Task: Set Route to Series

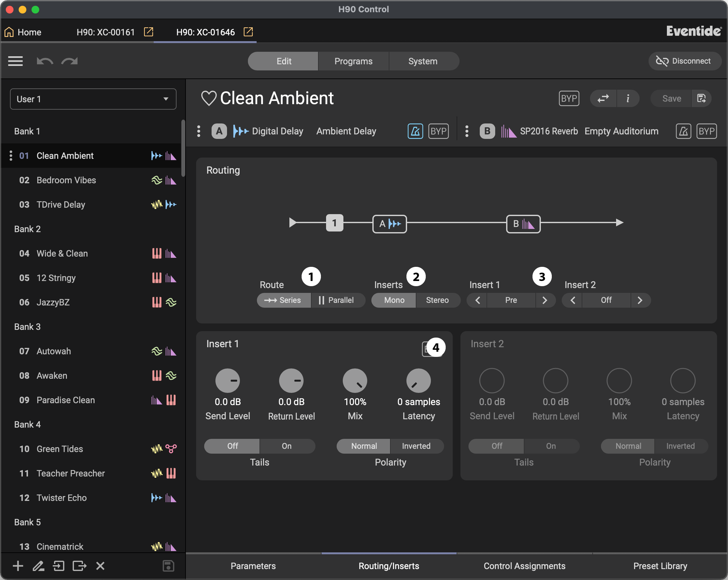Action: [284, 300]
